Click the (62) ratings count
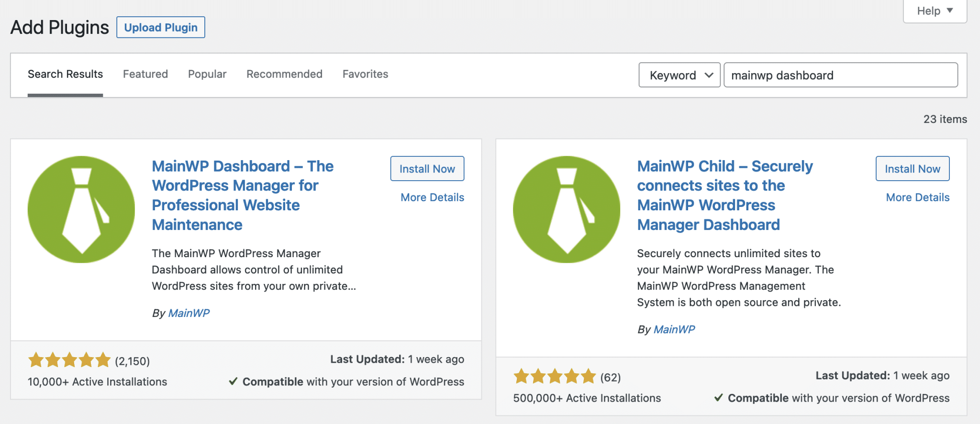This screenshot has height=424, width=980. coord(611,378)
